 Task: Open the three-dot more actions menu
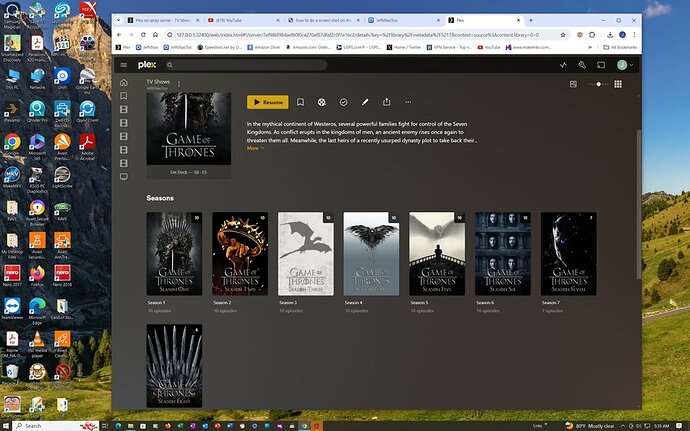coord(408,102)
